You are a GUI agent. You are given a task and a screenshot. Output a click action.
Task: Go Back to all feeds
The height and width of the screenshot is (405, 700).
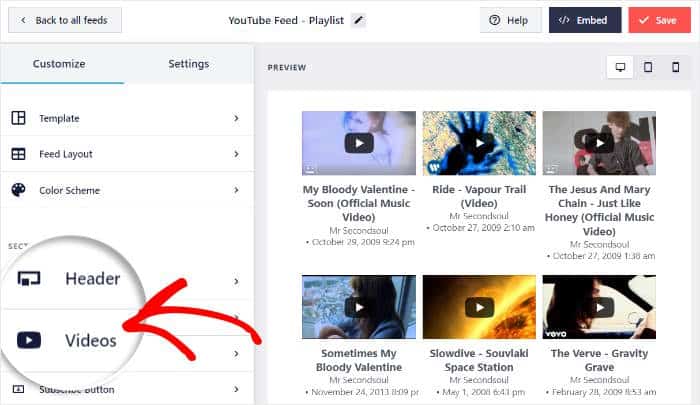click(x=64, y=20)
